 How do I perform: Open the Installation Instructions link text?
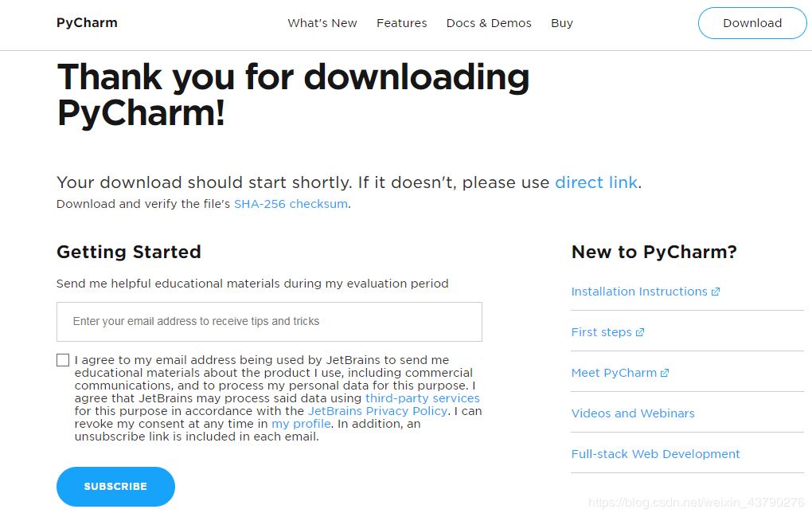point(639,292)
